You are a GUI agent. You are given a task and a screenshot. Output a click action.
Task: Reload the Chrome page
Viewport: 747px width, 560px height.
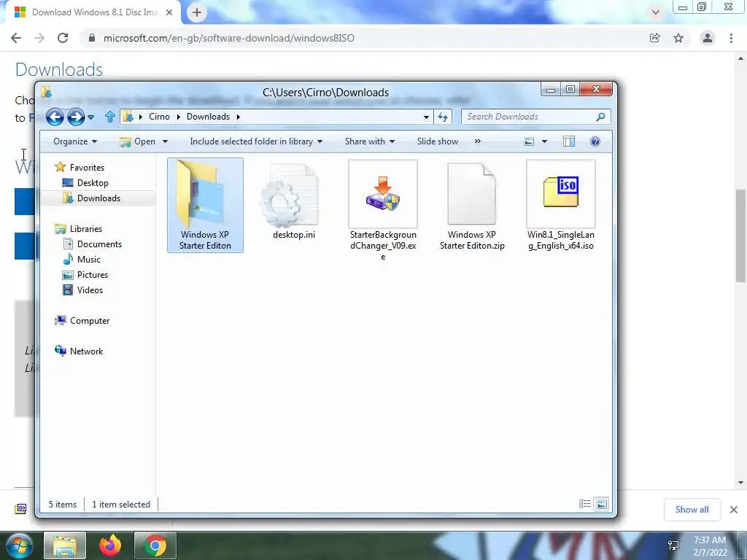(x=63, y=38)
